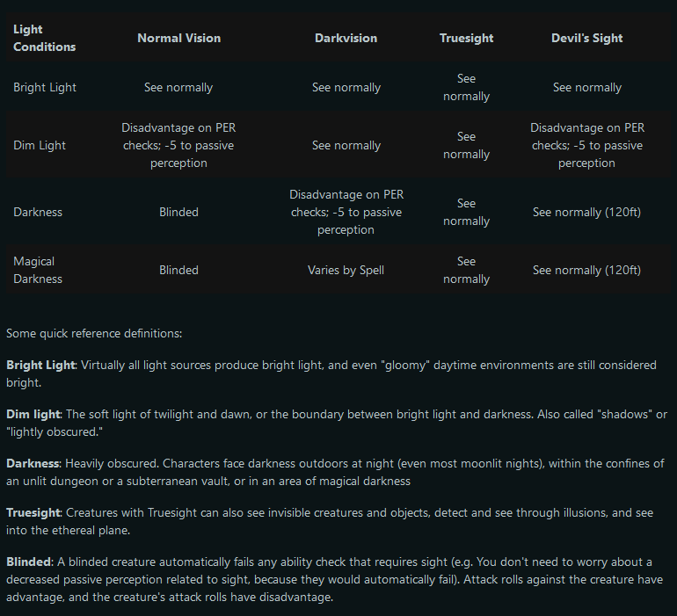
Task: Click the Darkvision column header
Action: [x=346, y=38]
